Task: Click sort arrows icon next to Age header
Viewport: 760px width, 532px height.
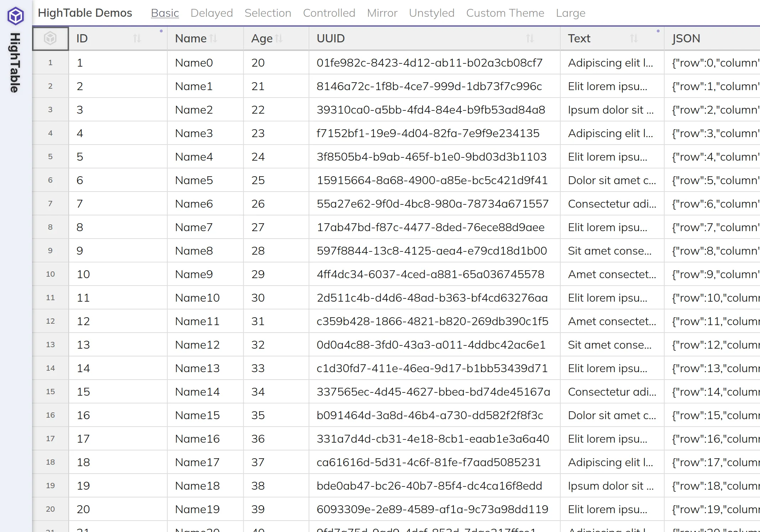Action: point(279,38)
